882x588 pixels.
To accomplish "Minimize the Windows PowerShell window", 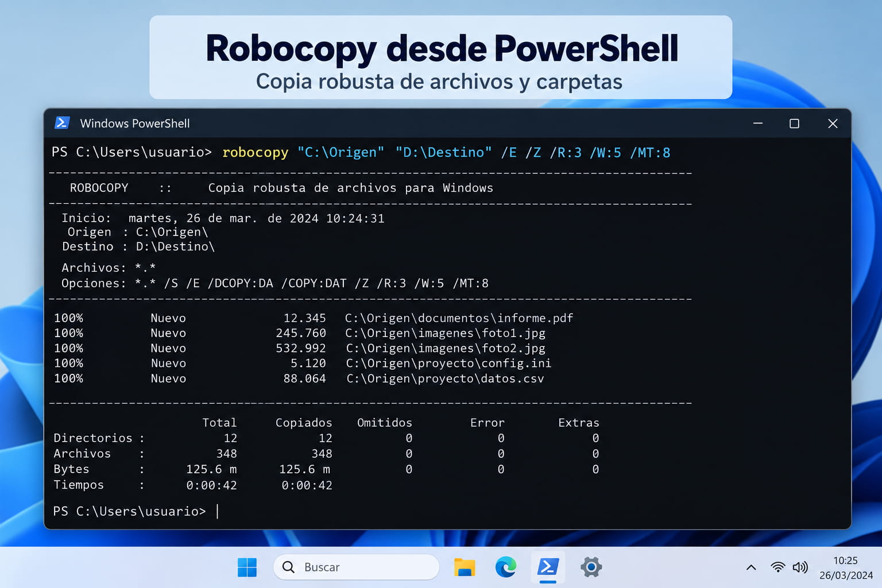I will [x=758, y=123].
